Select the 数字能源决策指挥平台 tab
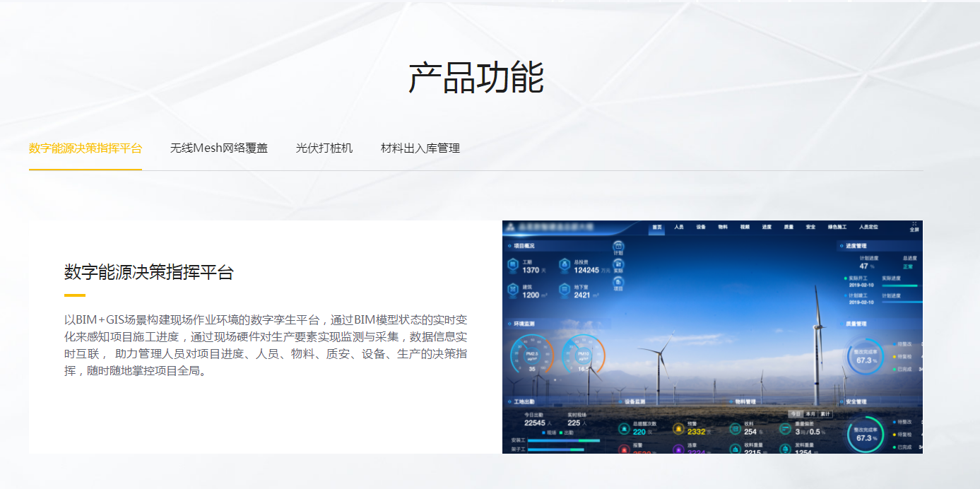Screen dimensions: 980x489 click(x=85, y=148)
